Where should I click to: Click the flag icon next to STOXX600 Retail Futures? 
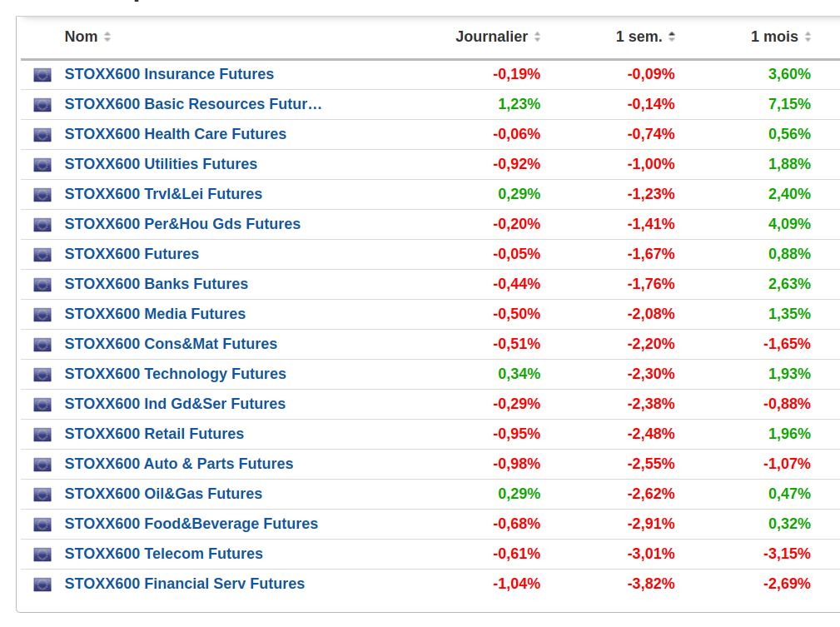[x=42, y=435]
